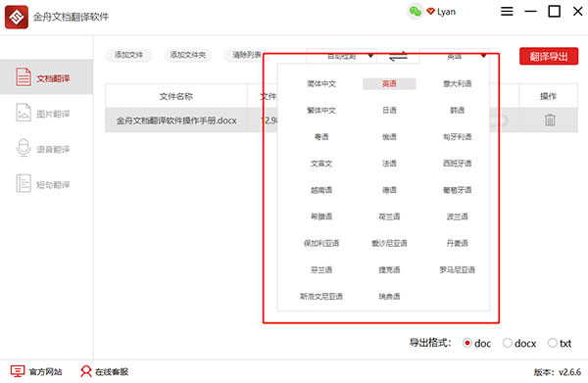Image resolution: width=588 pixels, height=383 pixels.
Task: Select txt export format radio button
Action: point(552,343)
